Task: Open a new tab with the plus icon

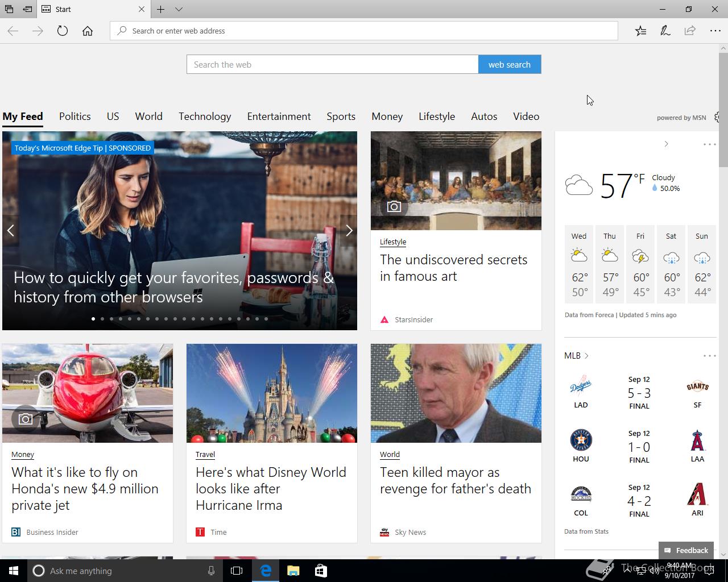Action: click(x=161, y=9)
